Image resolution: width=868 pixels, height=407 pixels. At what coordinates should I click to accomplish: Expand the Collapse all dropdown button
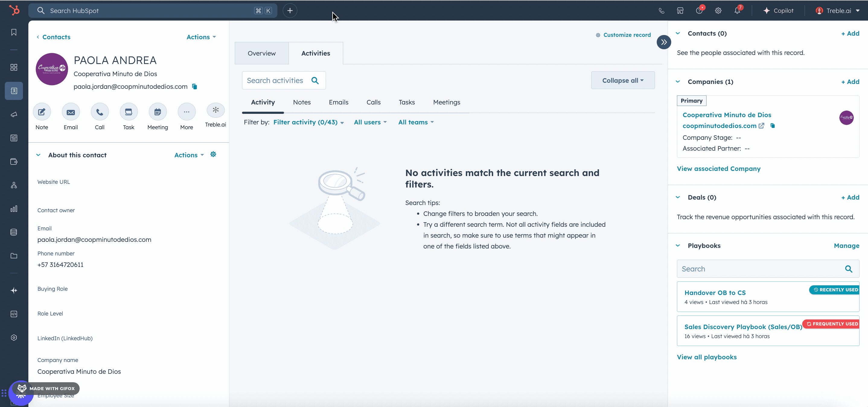[x=622, y=80]
